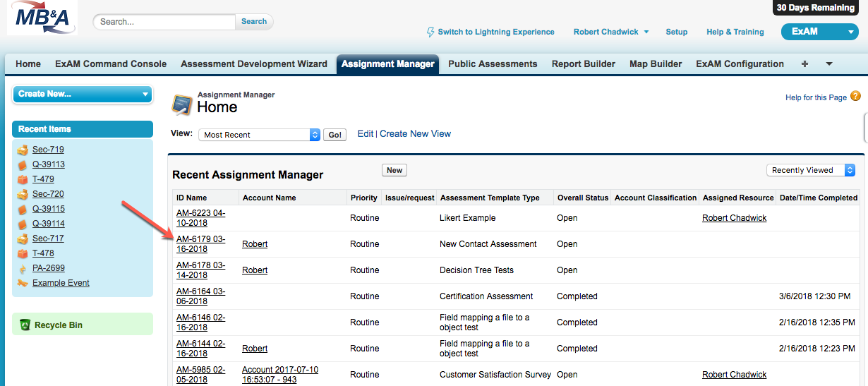The height and width of the screenshot is (386, 868).
Task: Click the Edit view link
Action: [366, 133]
